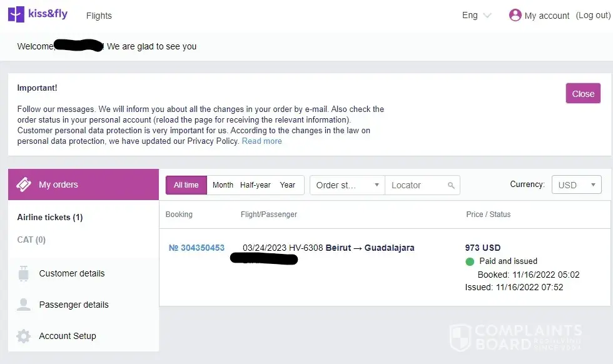The image size is (613, 364).
Task: Filter orders by Year period
Action: (288, 185)
